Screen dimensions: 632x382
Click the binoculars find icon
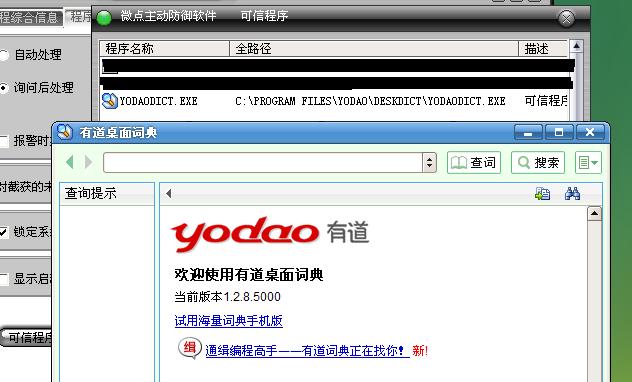[x=572, y=194]
